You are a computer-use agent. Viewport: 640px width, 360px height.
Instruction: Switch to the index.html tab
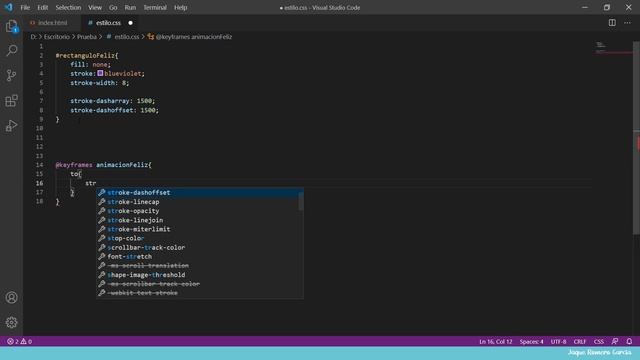pyautogui.click(x=52, y=23)
